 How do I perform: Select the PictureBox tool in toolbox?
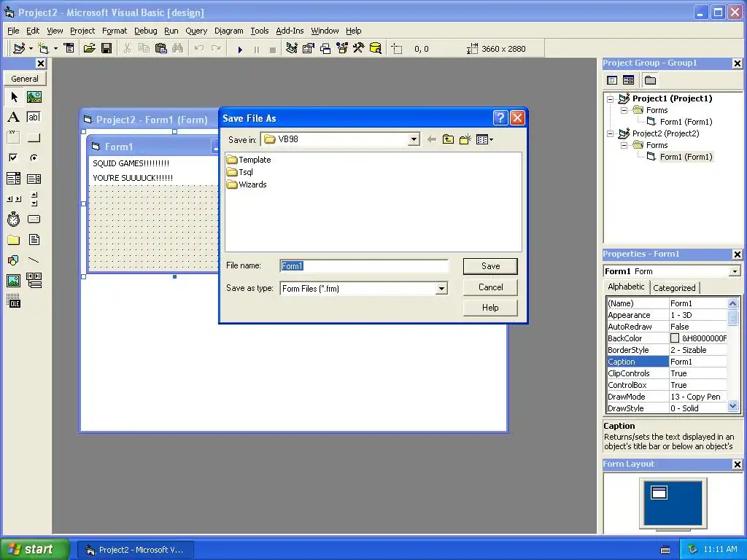pyautogui.click(x=34, y=97)
